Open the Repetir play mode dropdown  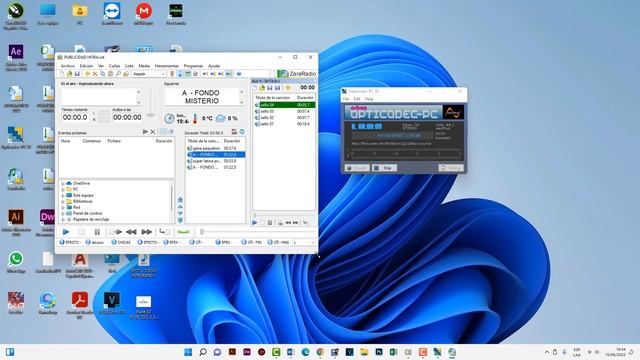[x=149, y=74]
